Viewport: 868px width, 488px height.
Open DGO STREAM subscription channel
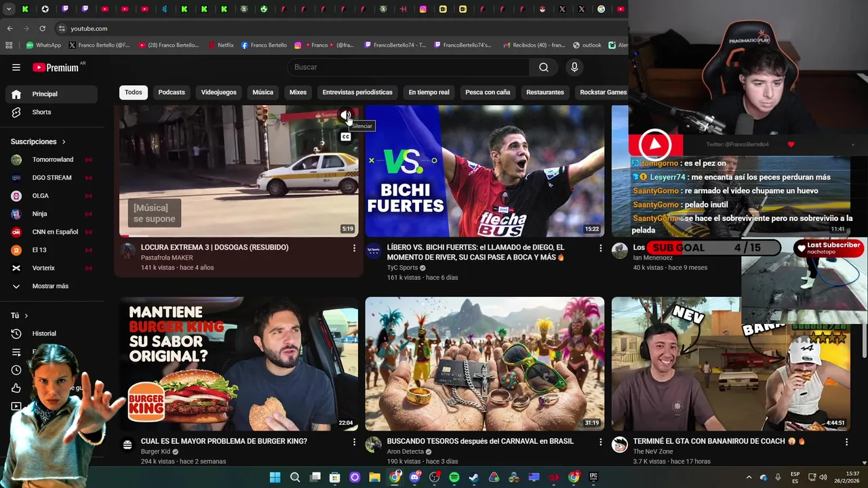52,178
